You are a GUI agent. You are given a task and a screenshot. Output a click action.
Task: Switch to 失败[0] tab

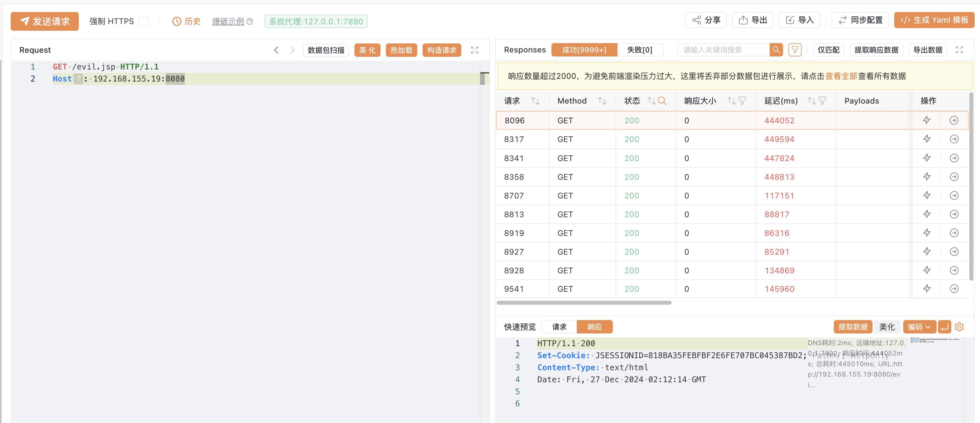click(640, 50)
